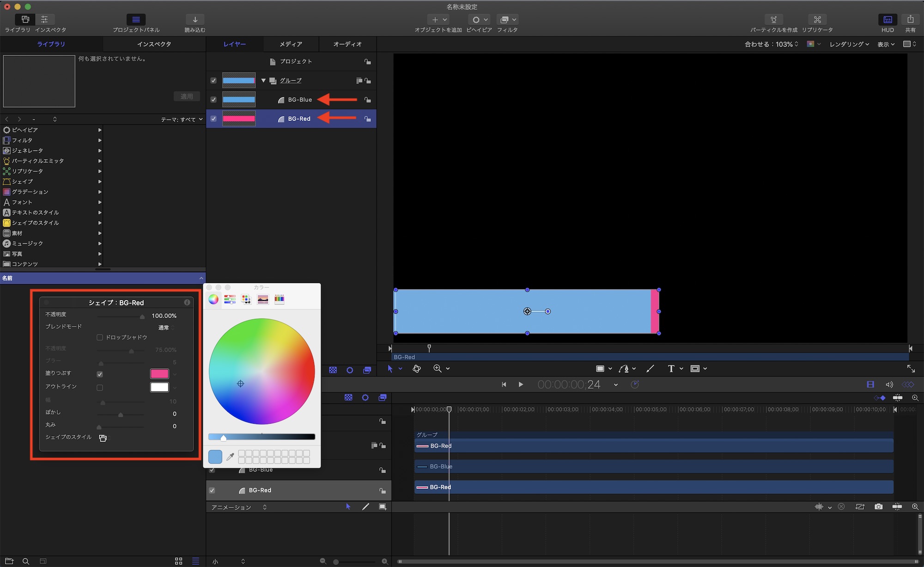
Task: Open the pencils tab in color picker
Action: (x=279, y=299)
